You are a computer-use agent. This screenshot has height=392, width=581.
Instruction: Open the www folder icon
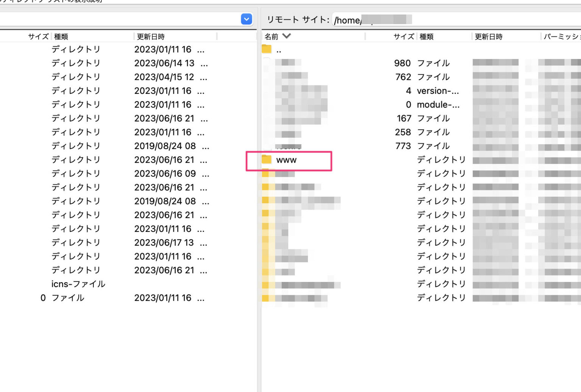[x=267, y=160]
